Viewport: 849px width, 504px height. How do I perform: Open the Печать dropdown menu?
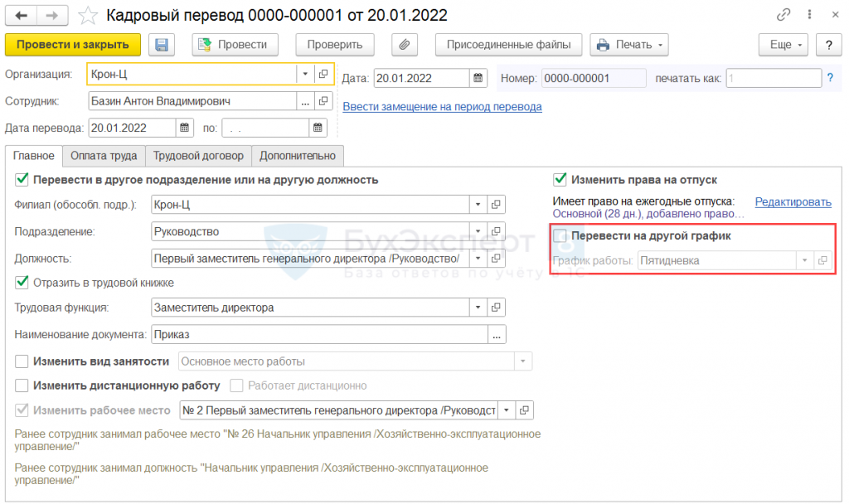coord(629,45)
